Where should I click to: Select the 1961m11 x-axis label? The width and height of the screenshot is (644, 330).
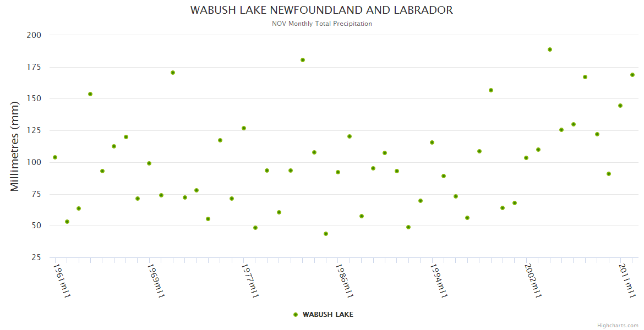tap(62, 280)
